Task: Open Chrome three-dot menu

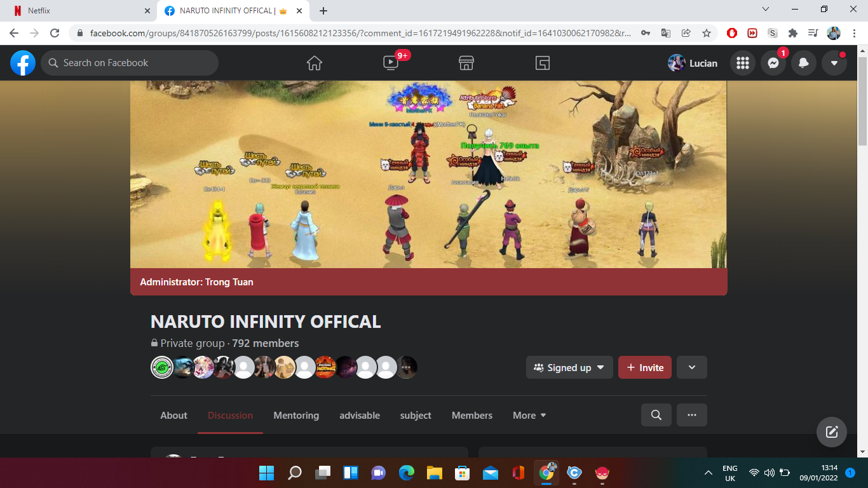Action: (x=853, y=33)
